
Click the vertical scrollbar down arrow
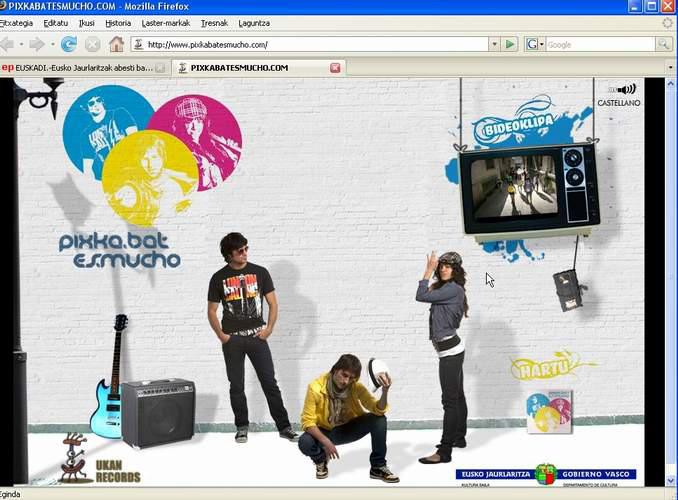(671, 480)
